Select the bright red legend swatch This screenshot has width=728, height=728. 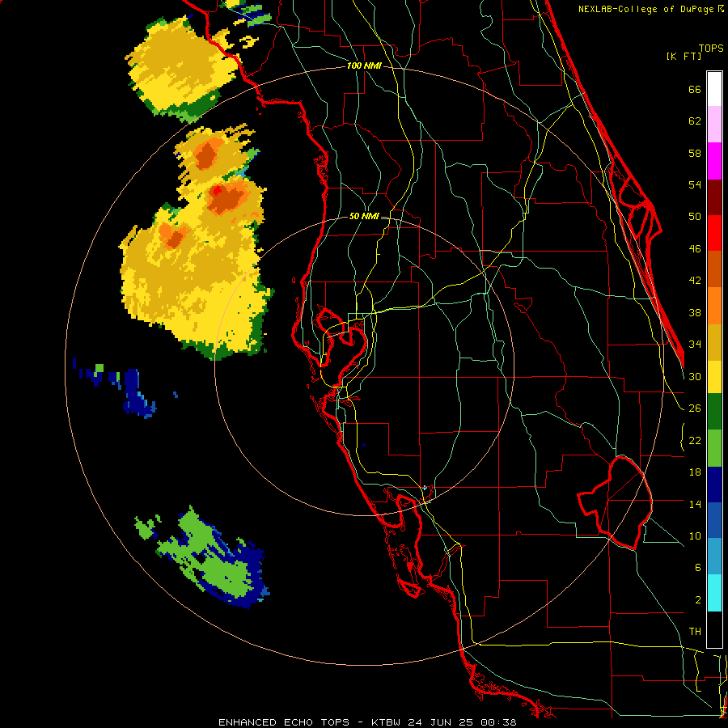tap(714, 233)
